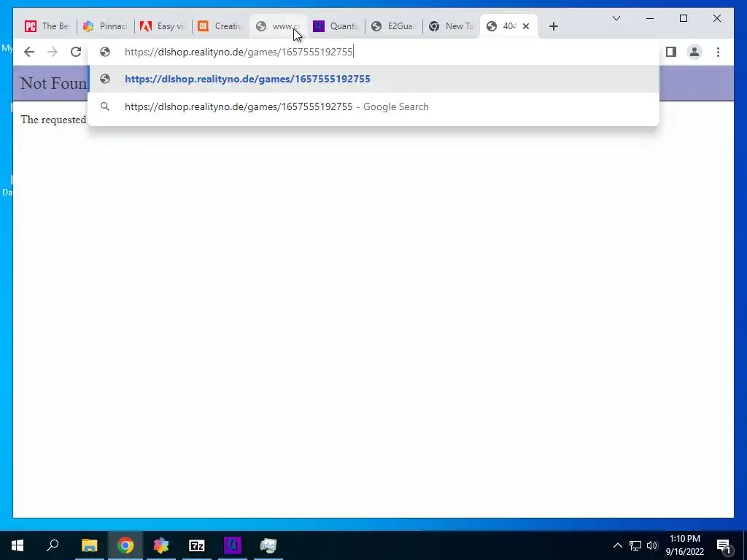Image resolution: width=747 pixels, height=560 pixels.
Task: Switch to the Adobe 'Easy vid' tab
Action: pos(163,26)
